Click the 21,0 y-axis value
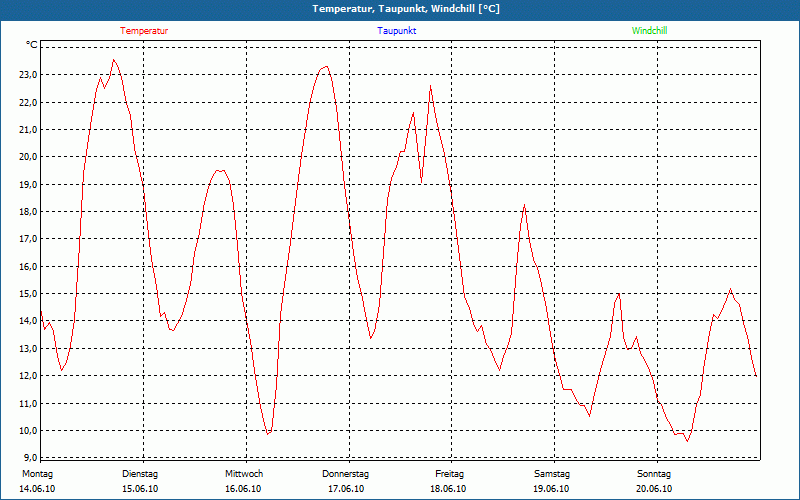The image size is (800, 500). point(29,130)
